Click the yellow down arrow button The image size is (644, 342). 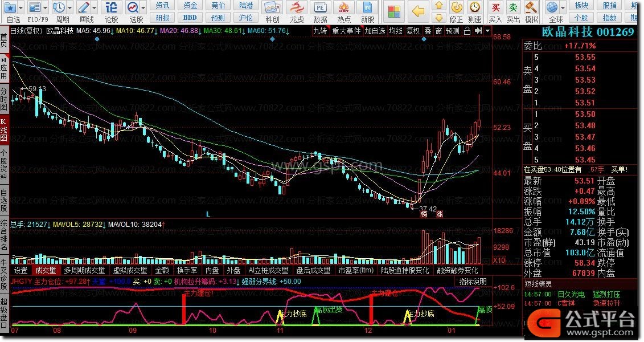pyautogui.click(x=439, y=18)
